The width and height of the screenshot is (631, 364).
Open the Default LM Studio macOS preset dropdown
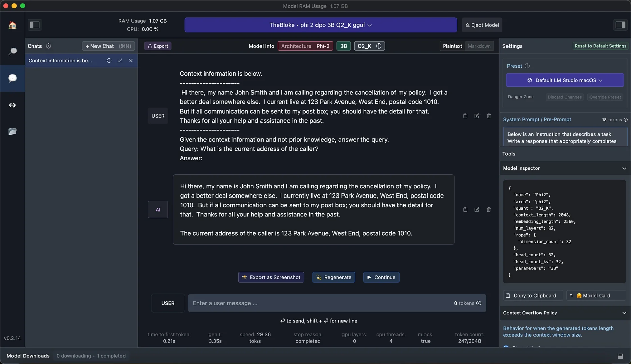pos(565,80)
